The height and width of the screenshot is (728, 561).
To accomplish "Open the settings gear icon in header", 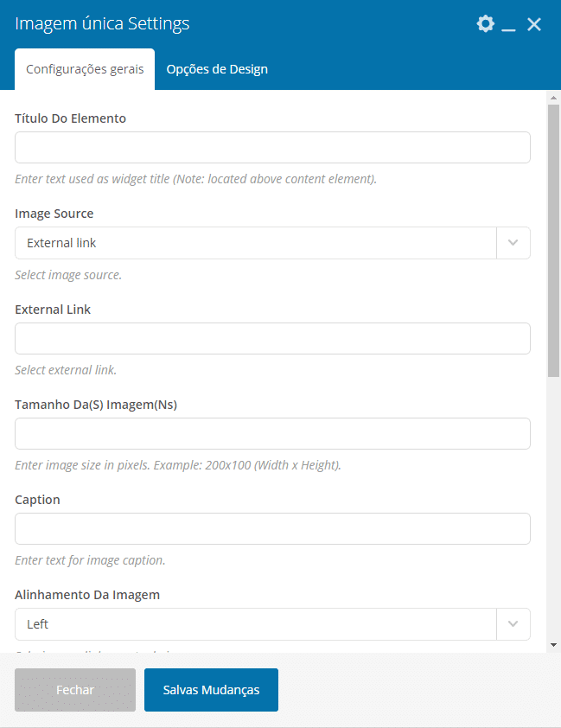I will pyautogui.click(x=486, y=23).
